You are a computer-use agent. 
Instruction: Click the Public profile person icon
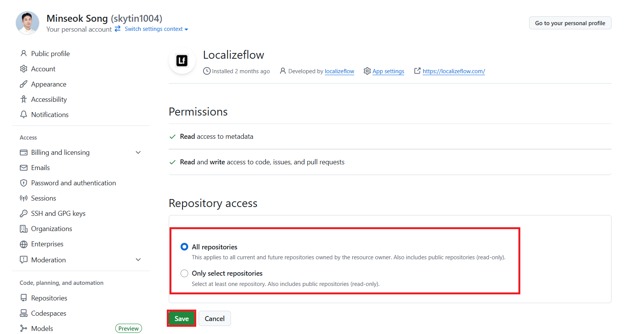tap(24, 53)
